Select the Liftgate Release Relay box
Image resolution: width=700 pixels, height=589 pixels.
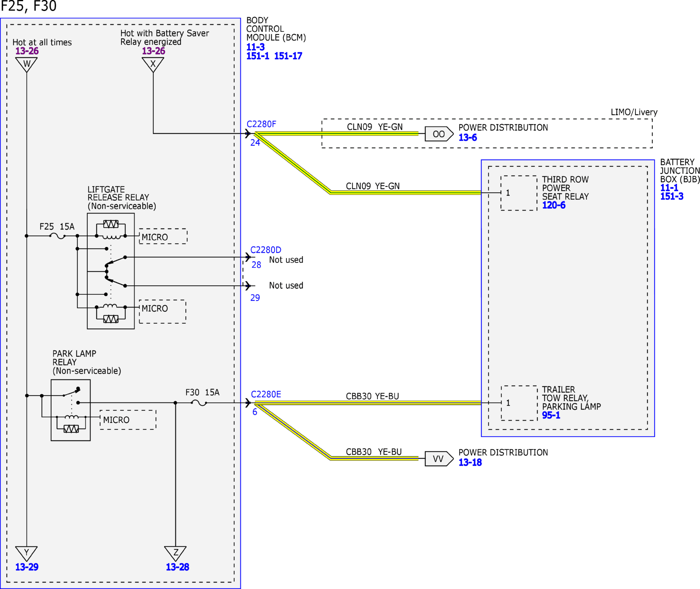coord(111,271)
